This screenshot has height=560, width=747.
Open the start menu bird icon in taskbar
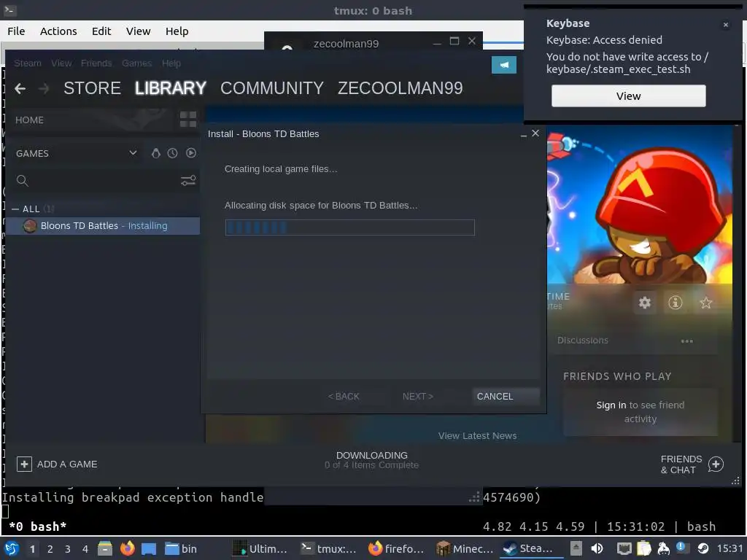click(12, 548)
